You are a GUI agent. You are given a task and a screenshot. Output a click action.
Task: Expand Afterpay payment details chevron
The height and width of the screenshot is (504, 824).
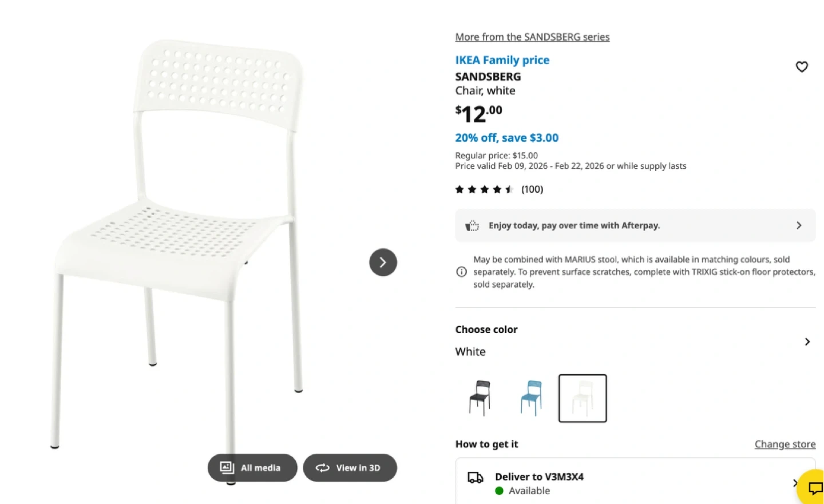coord(799,225)
